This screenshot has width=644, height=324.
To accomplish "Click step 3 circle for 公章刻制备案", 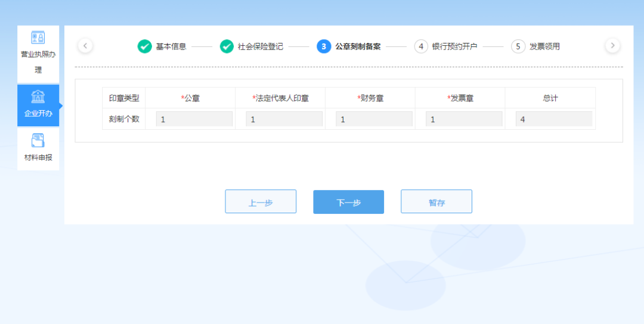I will (x=324, y=46).
